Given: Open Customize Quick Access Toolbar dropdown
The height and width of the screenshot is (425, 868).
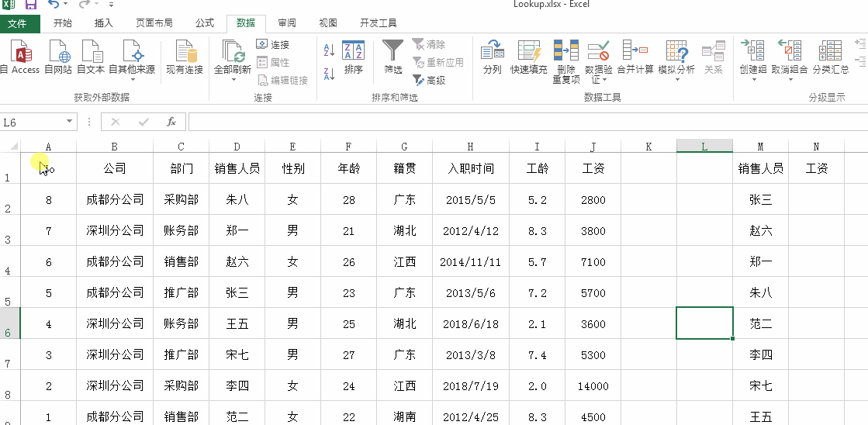Looking at the screenshot, I should click(111, 5).
